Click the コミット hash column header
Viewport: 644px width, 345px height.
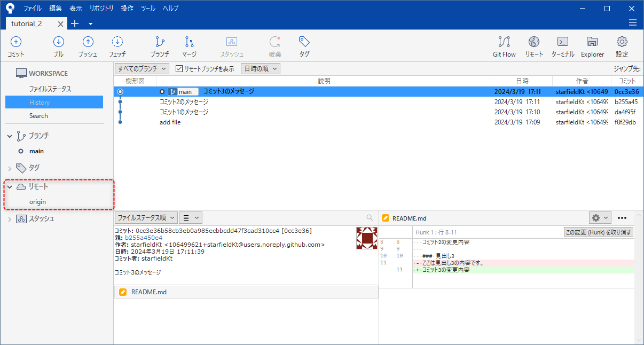click(627, 81)
